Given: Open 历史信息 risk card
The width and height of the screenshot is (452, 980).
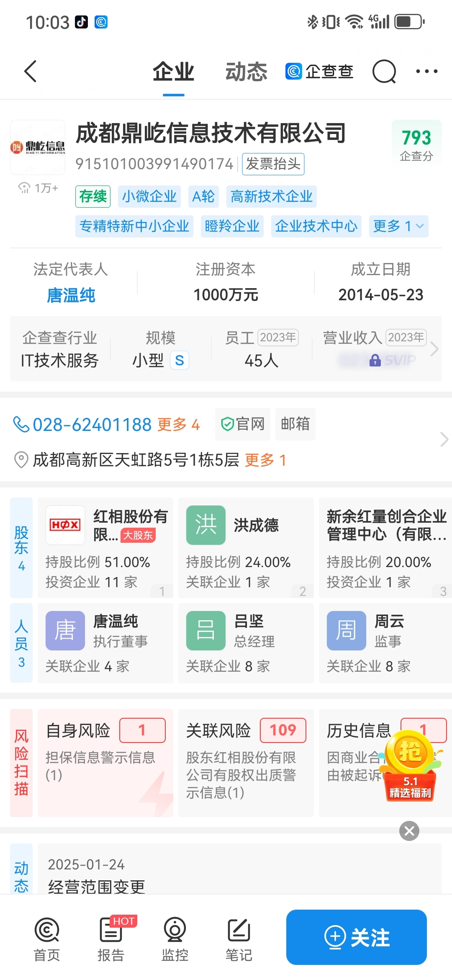Looking at the screenshot, I should point(385,763).
